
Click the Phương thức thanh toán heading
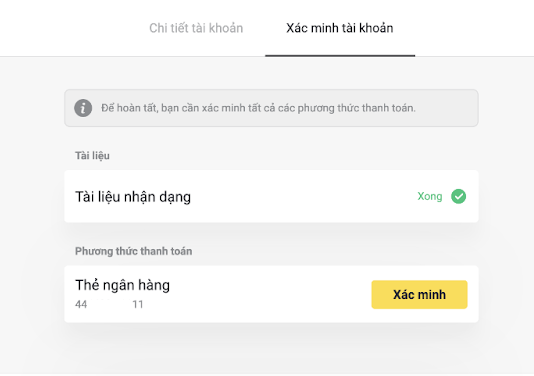click(134, 251)
